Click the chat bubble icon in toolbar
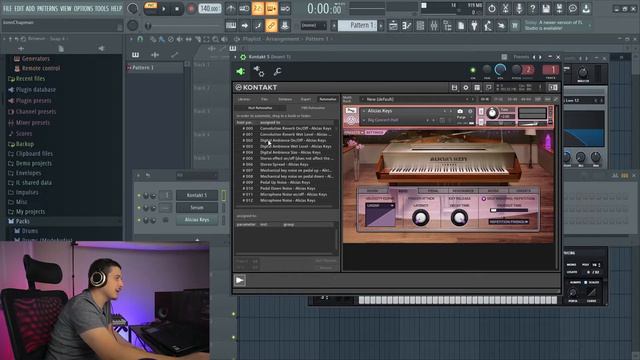This screenshot has width=640, height=360. 573,9
